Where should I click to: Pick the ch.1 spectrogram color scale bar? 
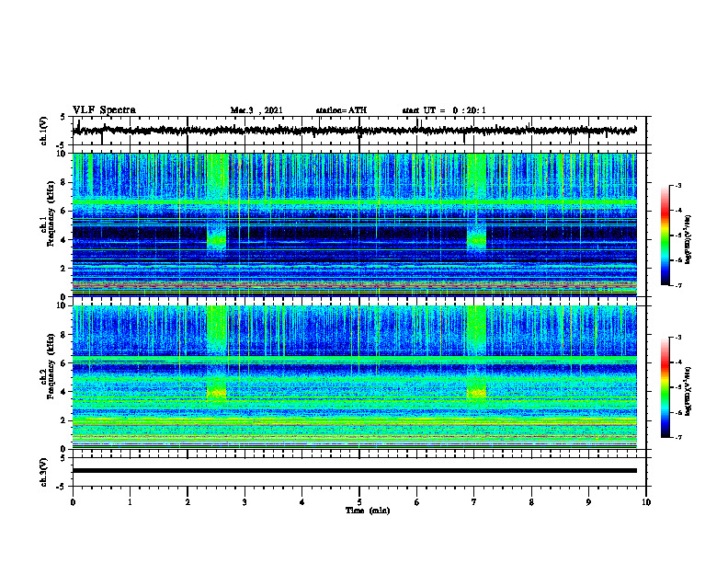665,236
